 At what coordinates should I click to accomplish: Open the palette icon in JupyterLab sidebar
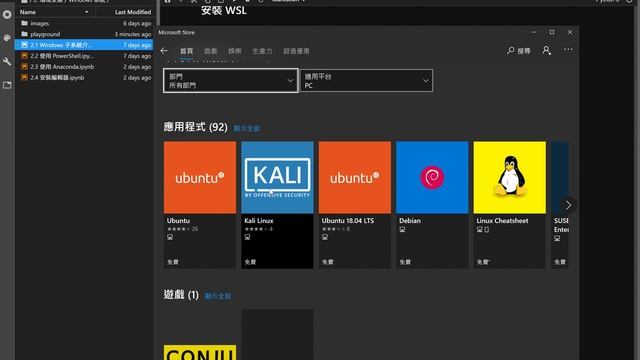coord(7,38)
